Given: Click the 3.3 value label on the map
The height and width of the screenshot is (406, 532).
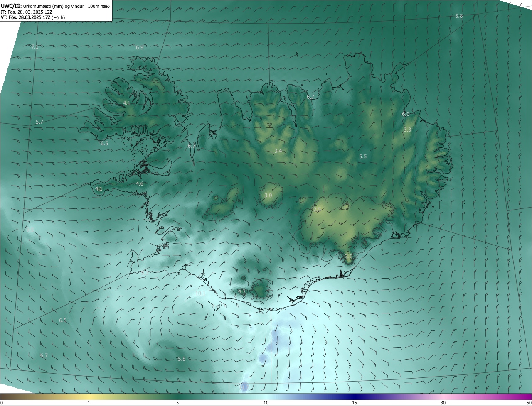Looking at the screenshot, I should [407, 130].
